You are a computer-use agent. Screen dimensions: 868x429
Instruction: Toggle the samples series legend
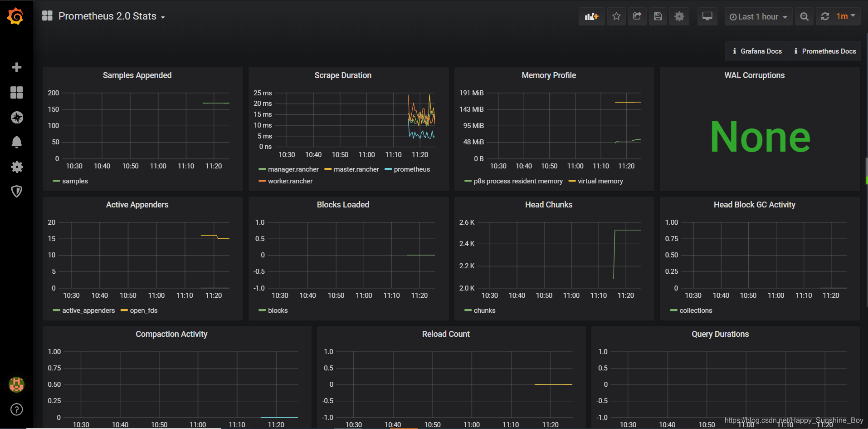pyautogui.click(x=75, y=181)
